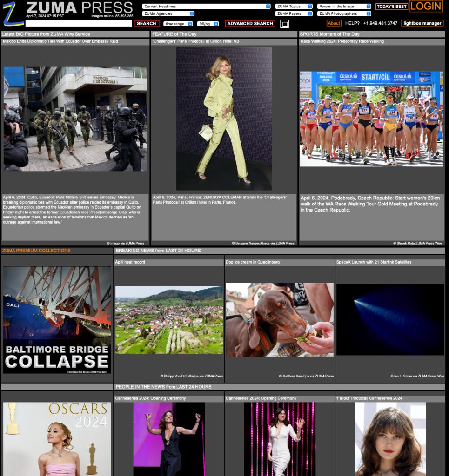Screen dimensions: 449x476
Task: Open Baltimore Bridge Collapse collection image
Action: [x=57, y=320]
